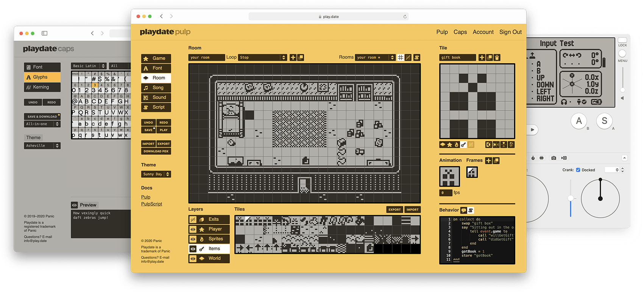Uncheck the Crank Docked checkbox

click(578, 170)
